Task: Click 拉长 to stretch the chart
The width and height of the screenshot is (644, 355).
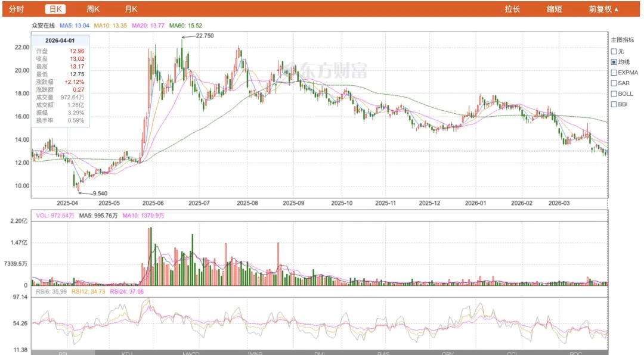Action: pos(512,9)
